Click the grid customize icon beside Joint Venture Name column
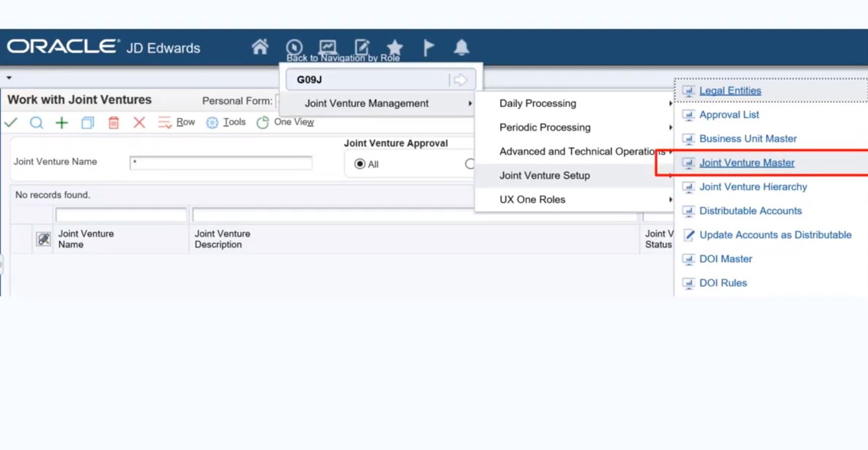The image size is (868, 450). [44, 239]
